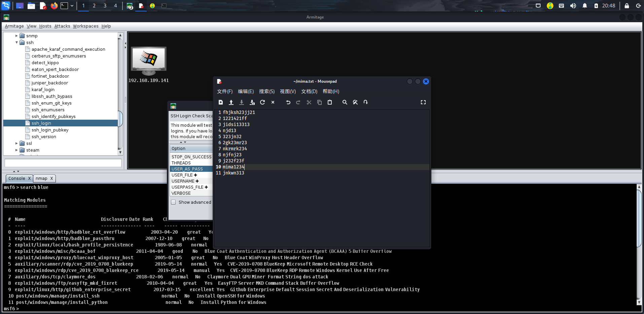
Task: Reload the mima.txt file in Mousepad
Action: pos(262,102)
